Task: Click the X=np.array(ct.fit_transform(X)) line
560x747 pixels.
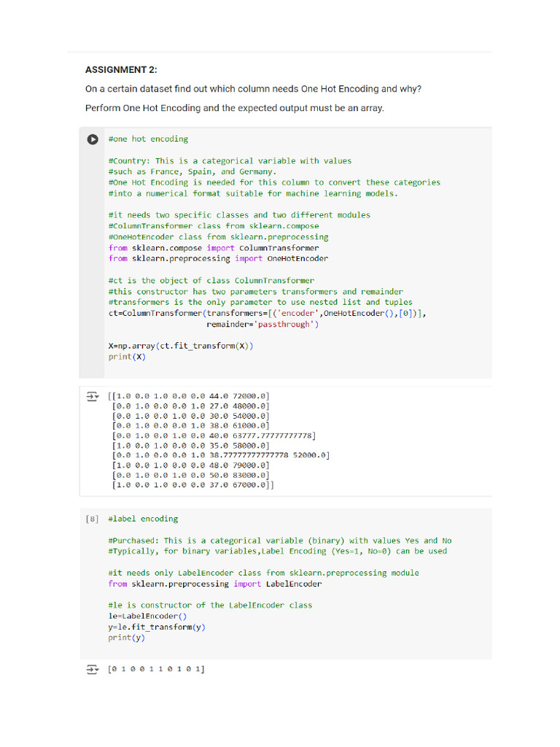Action: [180, 346]
